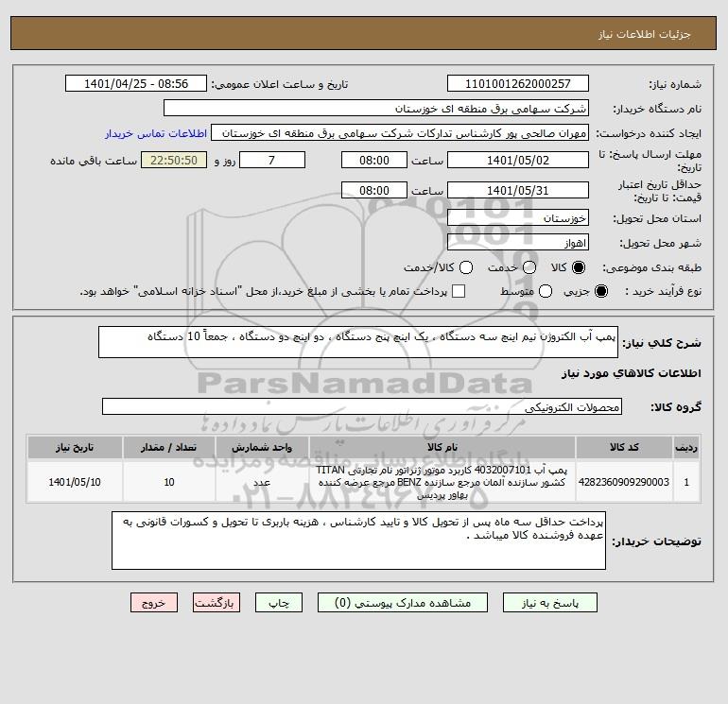Choose the جزیی purchase process option
Viewport: 728px width, 704px height.
click(601, 291)
